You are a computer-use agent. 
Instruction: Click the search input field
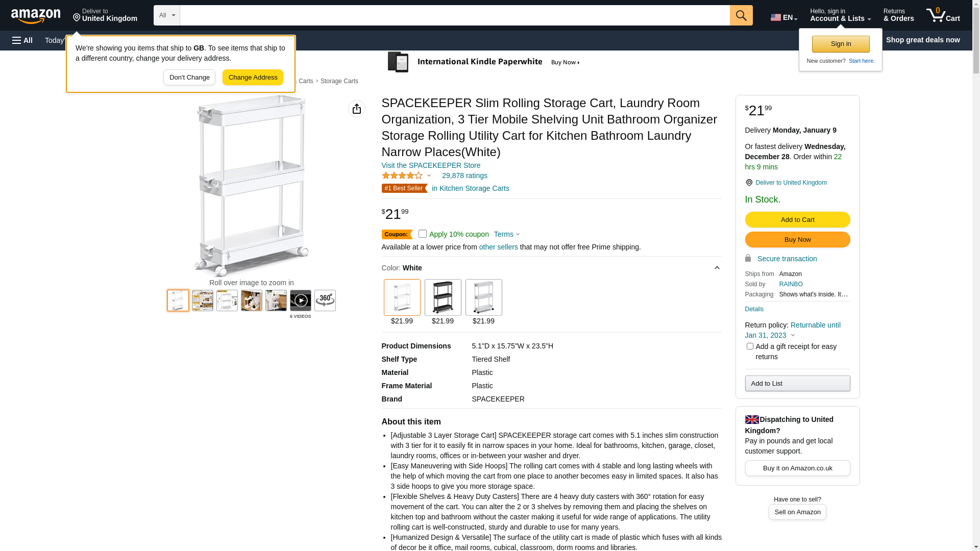click(x=454, y=15)
